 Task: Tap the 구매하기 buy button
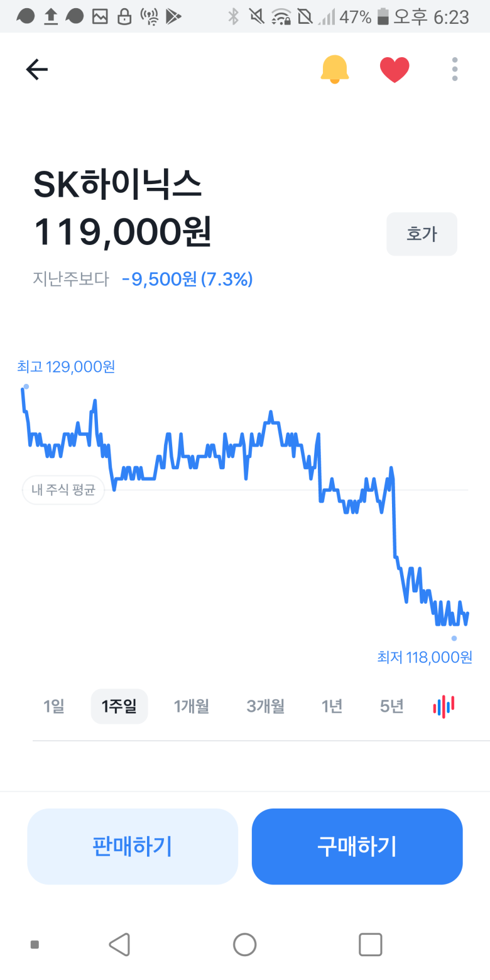coord(357,846)
